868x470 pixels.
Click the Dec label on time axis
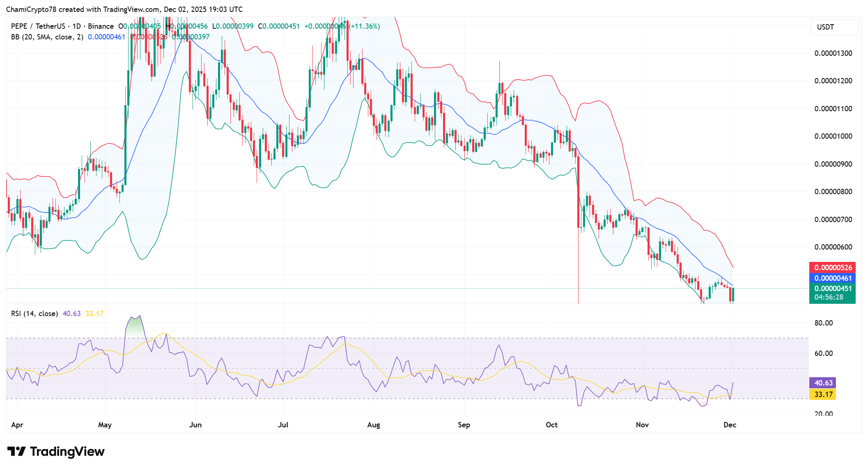(x=730, y=425)
